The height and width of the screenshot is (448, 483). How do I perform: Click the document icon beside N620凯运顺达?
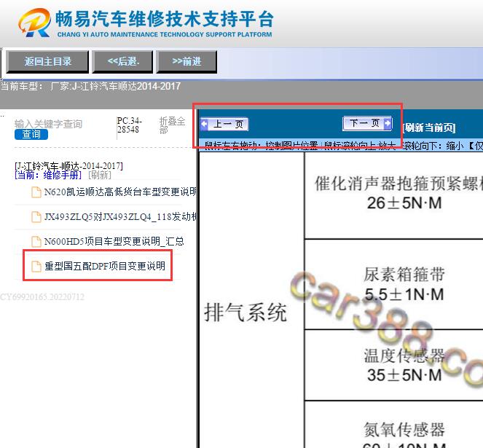[x=36, y=192]
